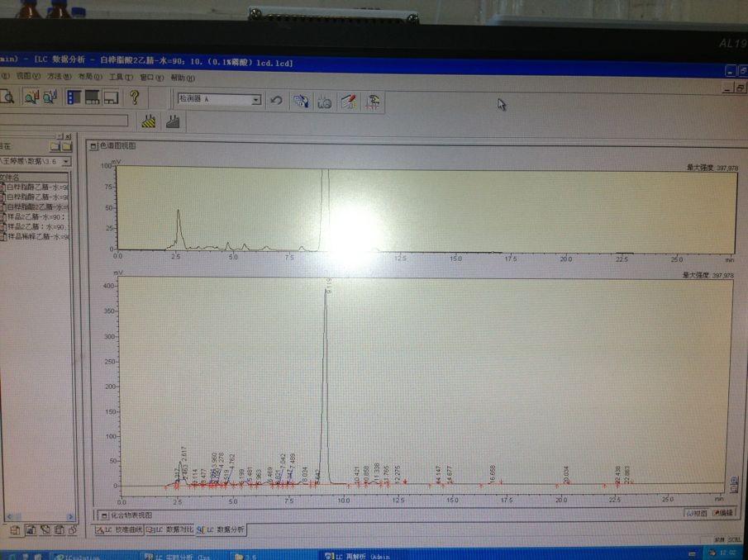This screenshot has height=560, width=748.
Task: Click the grey clock-like toolbar icon
Action: click(x=324, y=102)
